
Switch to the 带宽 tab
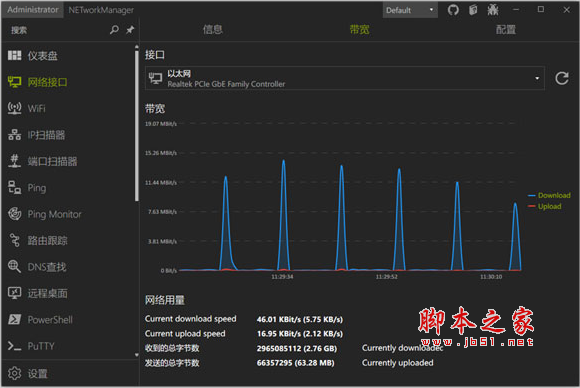tap(360, 29)
